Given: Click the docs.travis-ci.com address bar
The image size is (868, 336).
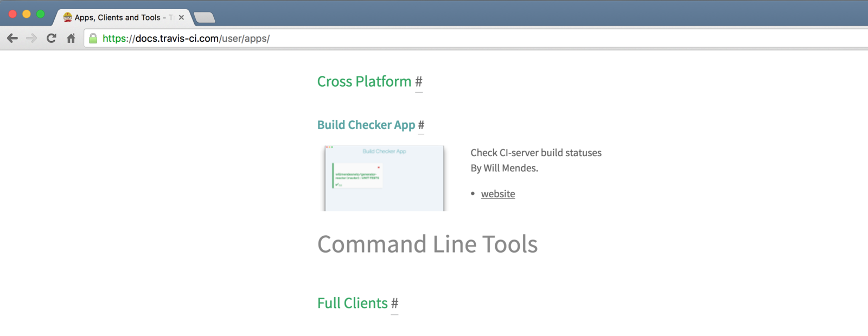Looking at the screenshot, I should point(475,38).
